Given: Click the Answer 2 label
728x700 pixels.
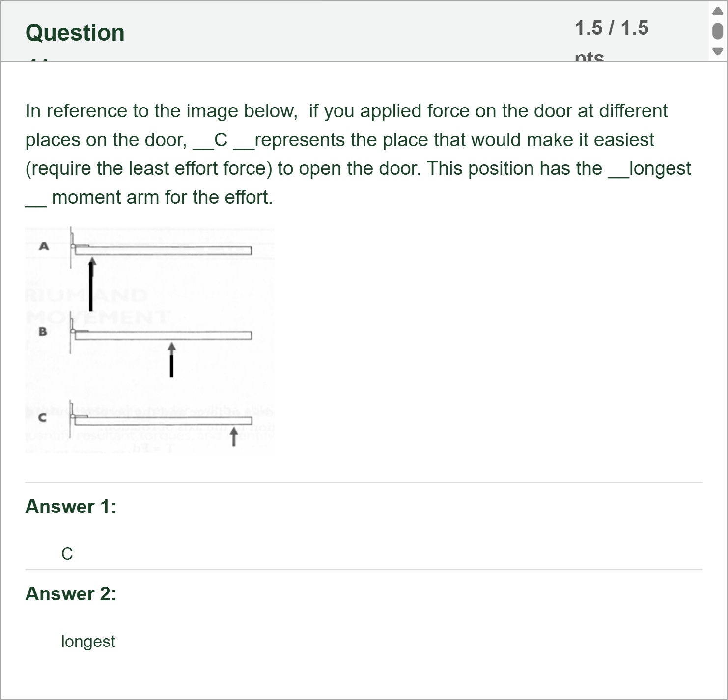Looking at the screenshot, I should (70, 593).
